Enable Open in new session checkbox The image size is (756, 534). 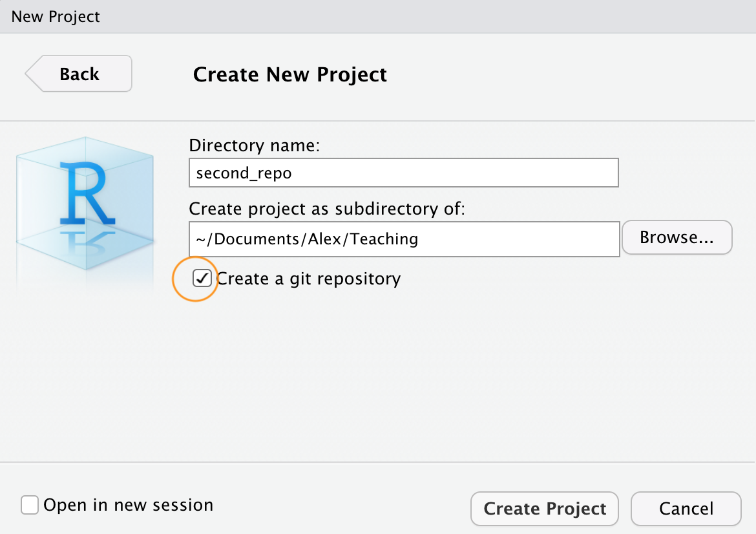click(x=30, y=505)
